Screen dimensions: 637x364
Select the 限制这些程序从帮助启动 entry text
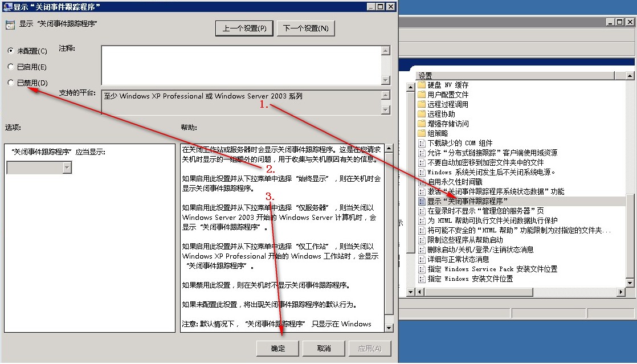(465, 240)
